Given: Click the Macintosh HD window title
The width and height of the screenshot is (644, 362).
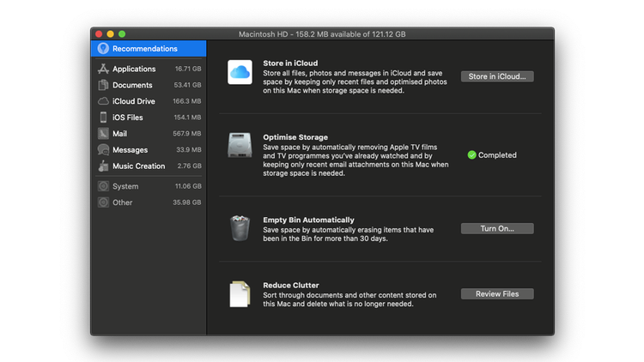Looking at the screenshot, I should click(x=322, y=34).
